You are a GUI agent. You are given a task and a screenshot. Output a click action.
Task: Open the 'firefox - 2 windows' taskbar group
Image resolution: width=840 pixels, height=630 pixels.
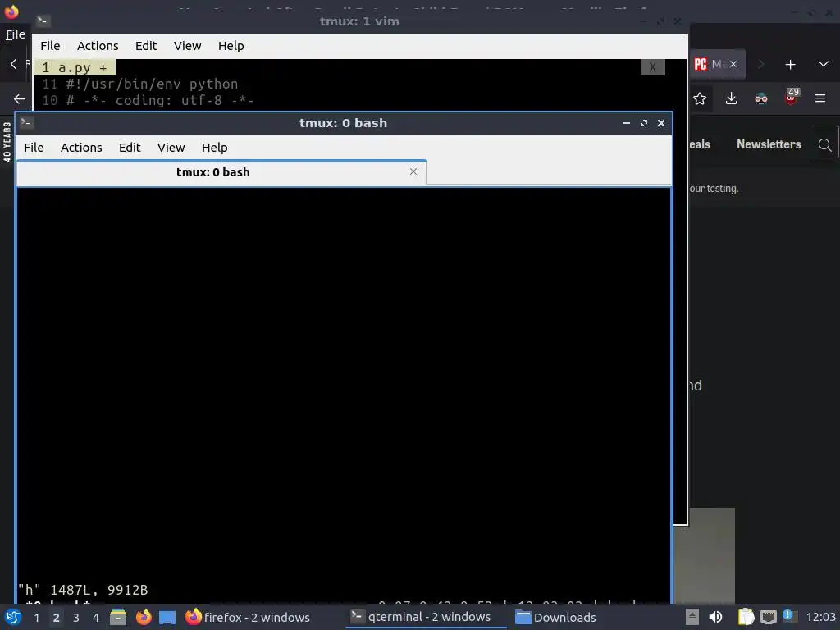coord(248,617)
